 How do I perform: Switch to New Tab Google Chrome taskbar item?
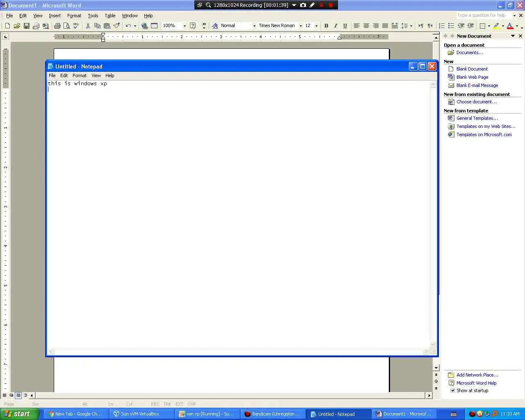[76, 414]
